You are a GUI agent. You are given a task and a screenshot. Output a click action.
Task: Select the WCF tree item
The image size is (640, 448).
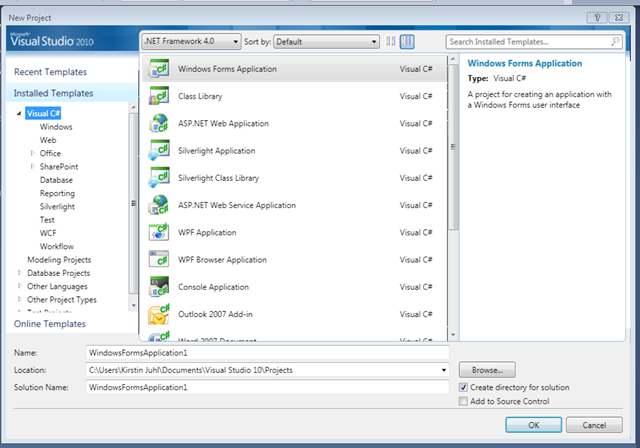coord(48,233)
